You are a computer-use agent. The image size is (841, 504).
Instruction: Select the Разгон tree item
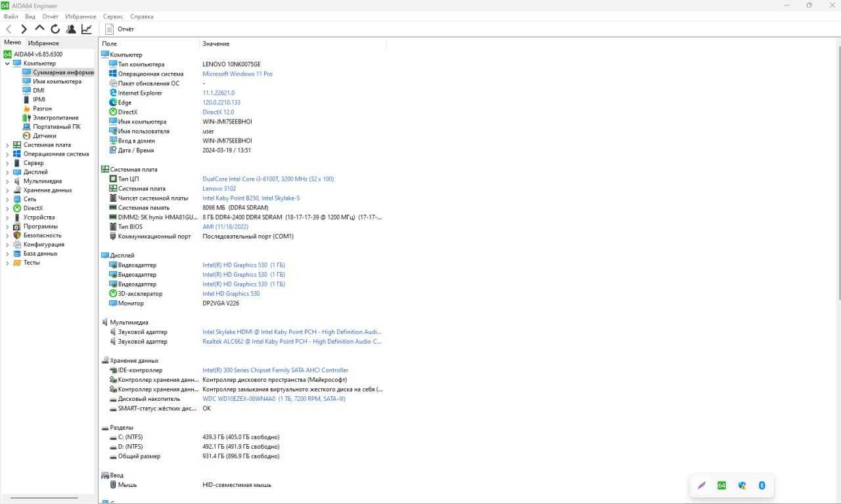42,108
